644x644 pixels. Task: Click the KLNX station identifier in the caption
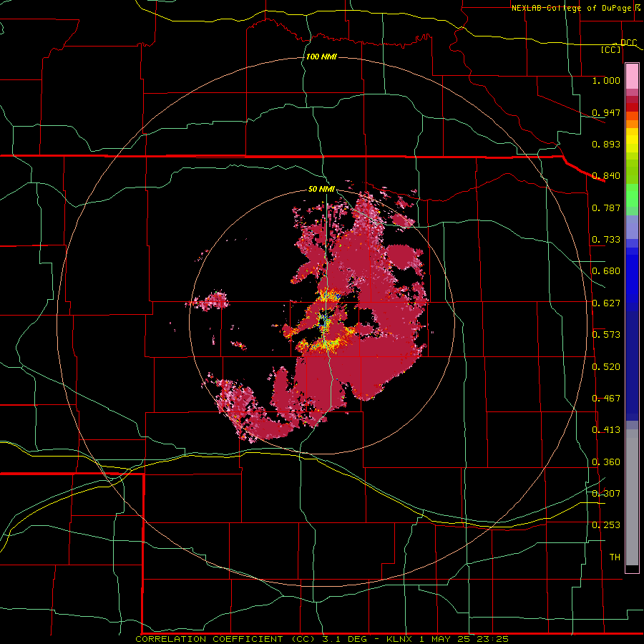tap(400, 639)
